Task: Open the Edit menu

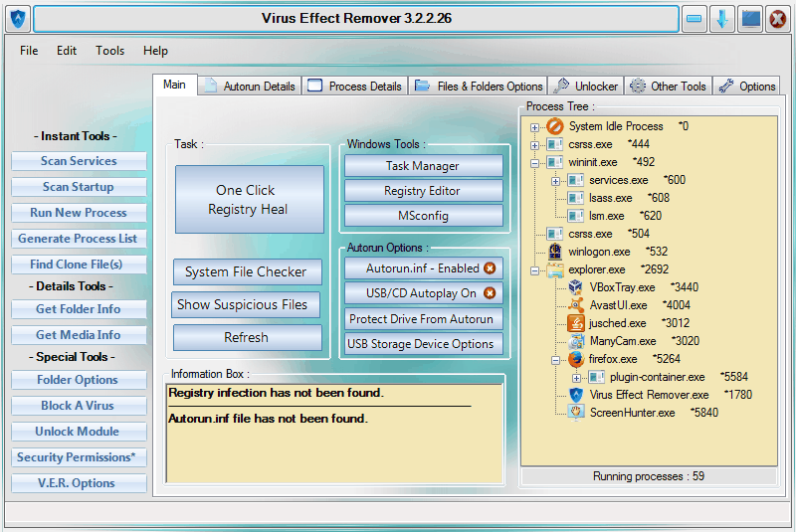Action: [67, 51]
